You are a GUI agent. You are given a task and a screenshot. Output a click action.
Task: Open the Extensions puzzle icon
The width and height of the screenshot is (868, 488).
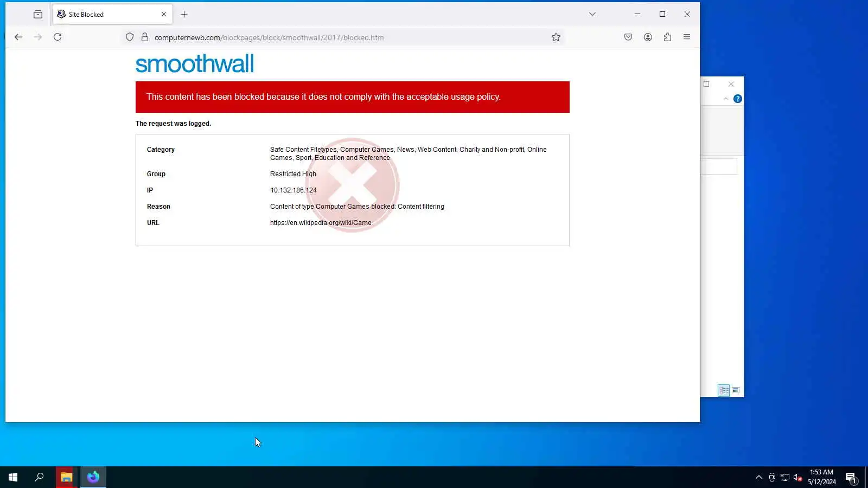667,37
